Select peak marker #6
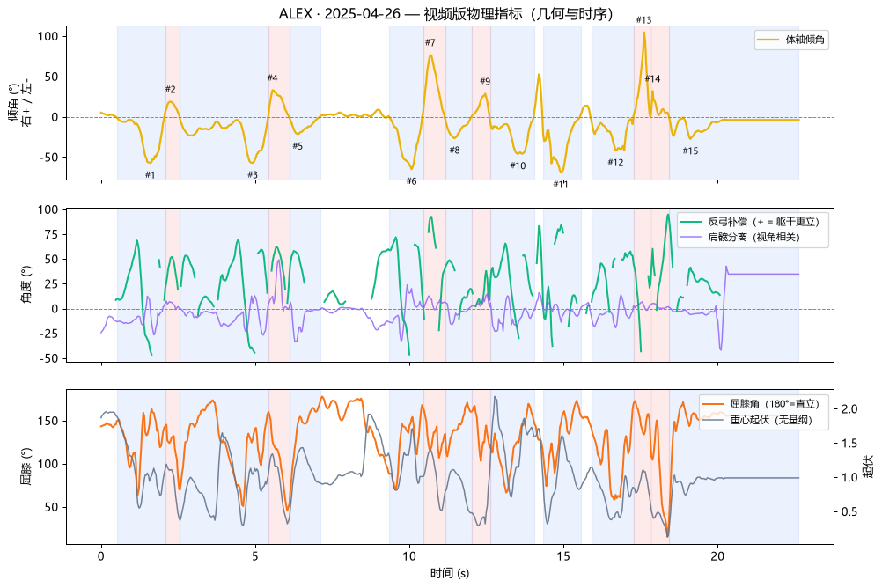This screenshot has height=588, width=882. 412,181
